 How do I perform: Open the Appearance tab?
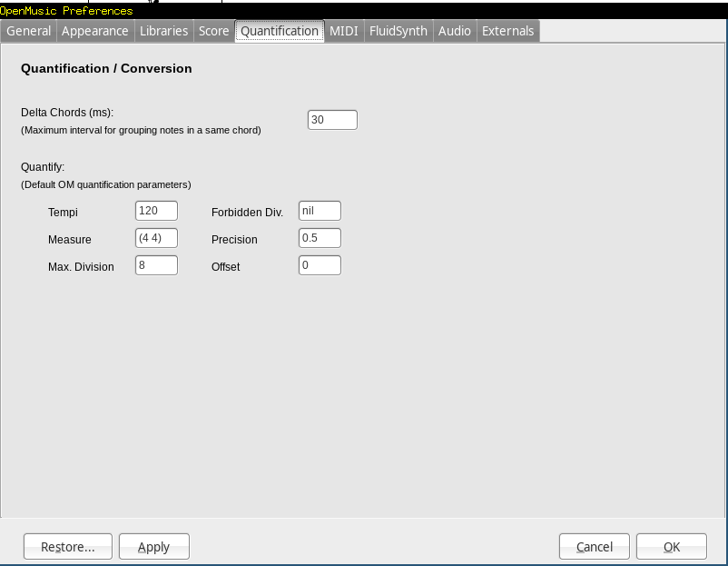[95, 31]
